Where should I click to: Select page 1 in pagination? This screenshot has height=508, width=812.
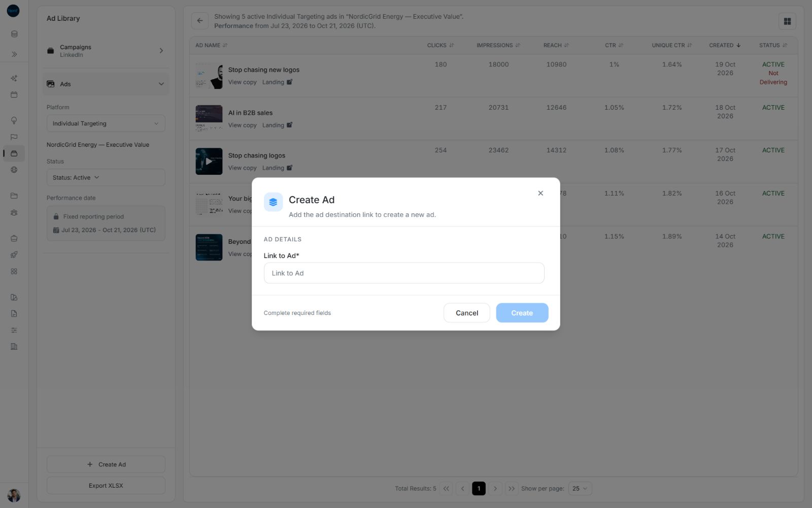(x=479, y=489)
